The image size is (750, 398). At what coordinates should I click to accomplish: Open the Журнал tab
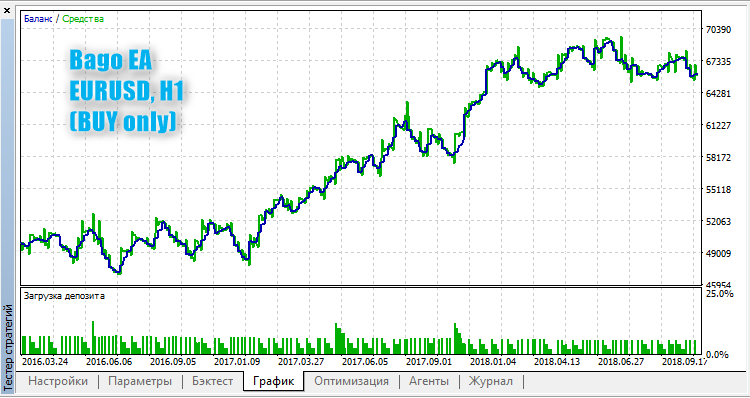[x=491, y=381]
